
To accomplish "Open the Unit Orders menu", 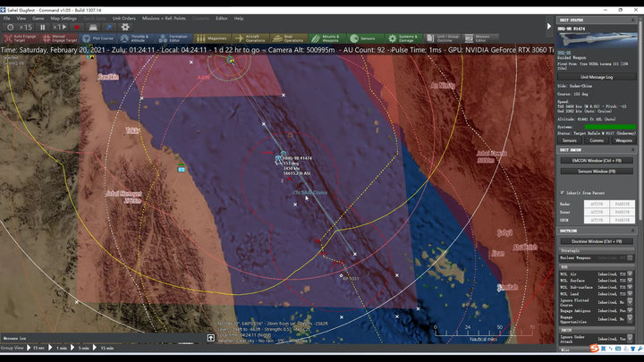I will click(x=124, y=19).
